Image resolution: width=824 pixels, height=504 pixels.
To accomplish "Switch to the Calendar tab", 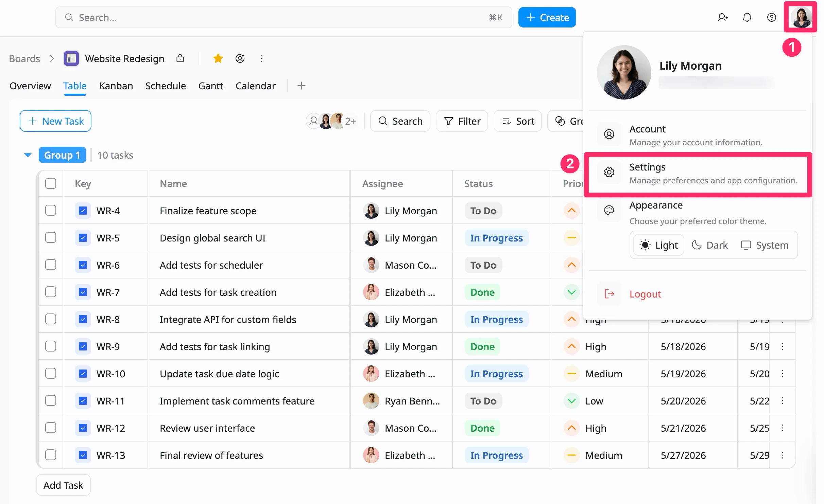I will (x=255, y=86).
